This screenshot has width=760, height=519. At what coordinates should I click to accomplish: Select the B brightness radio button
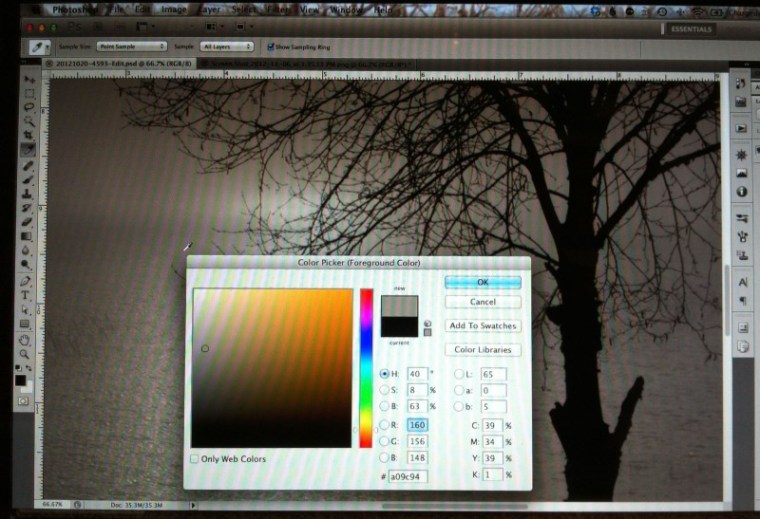click(384, 406)
